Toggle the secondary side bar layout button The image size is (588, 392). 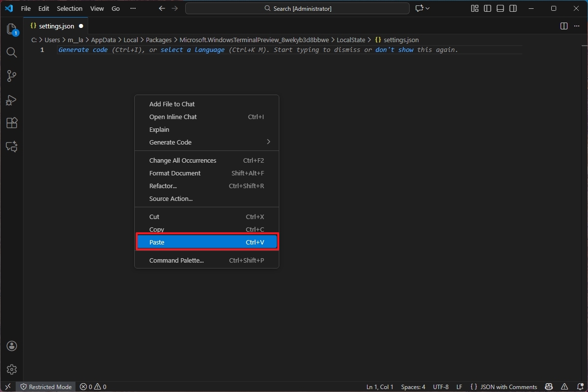[x=513, y=8]
